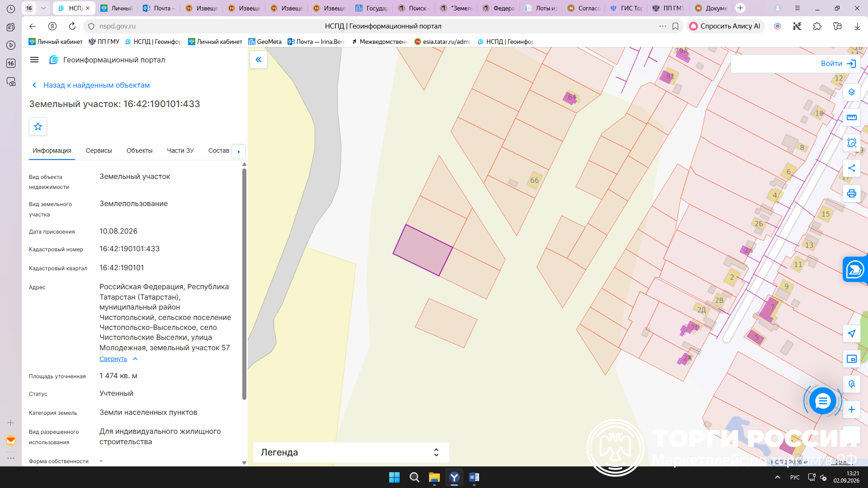Open the map layers tool
The image size is (868, 488).
pos(852,92)
